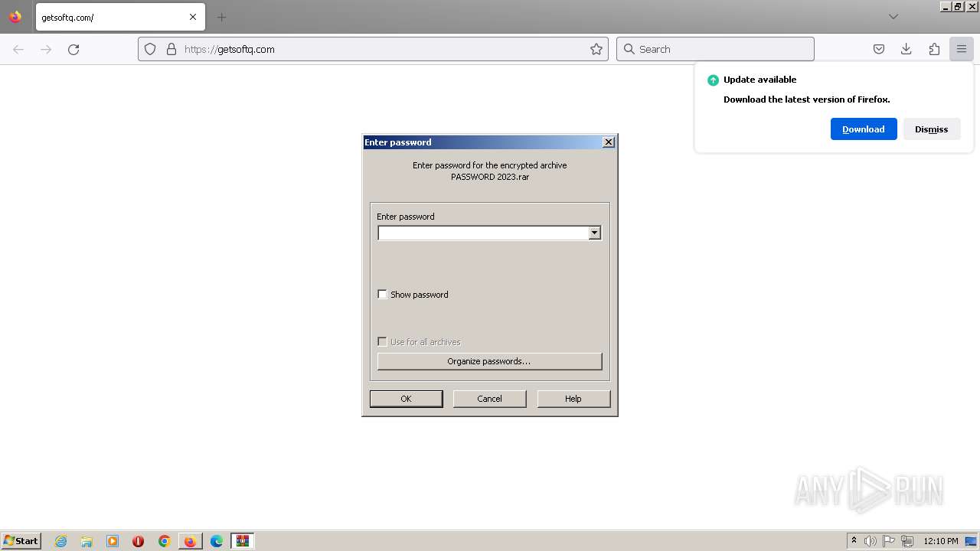Viewport: 980px width, 551px height.
Task: Show hidden system tray icons
Action: [x=854, y=541]
